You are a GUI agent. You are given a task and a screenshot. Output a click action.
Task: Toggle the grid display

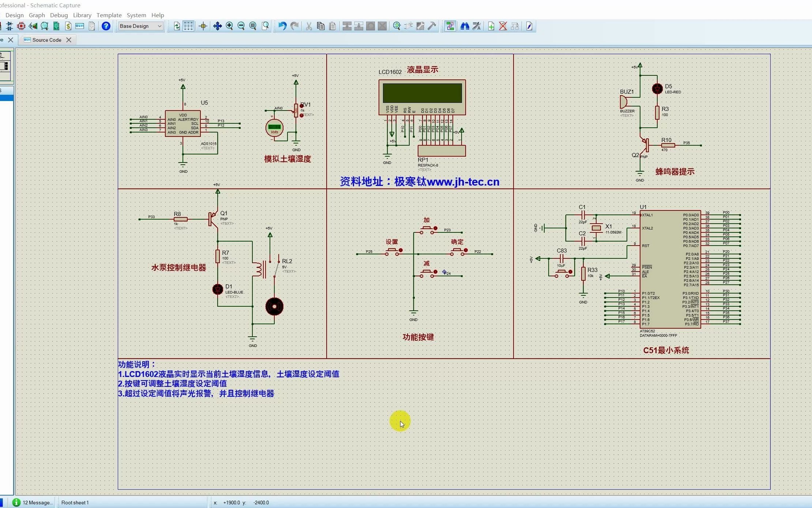click(x=188, y=26)
